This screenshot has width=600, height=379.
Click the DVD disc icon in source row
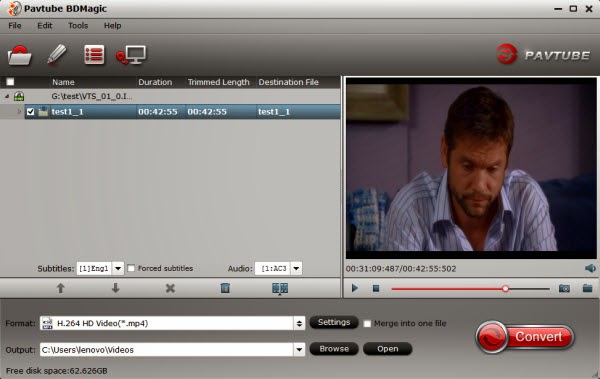[x=19, y=96]
